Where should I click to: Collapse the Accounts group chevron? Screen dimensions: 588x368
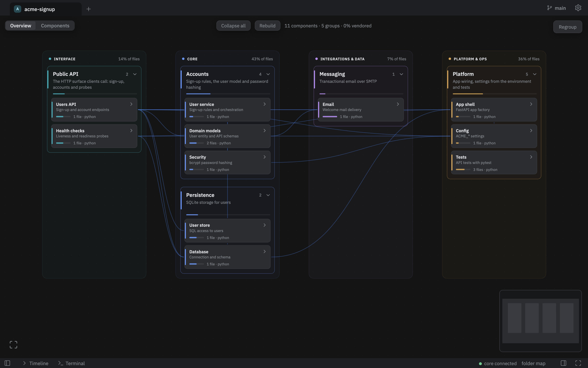click(268, 74)
